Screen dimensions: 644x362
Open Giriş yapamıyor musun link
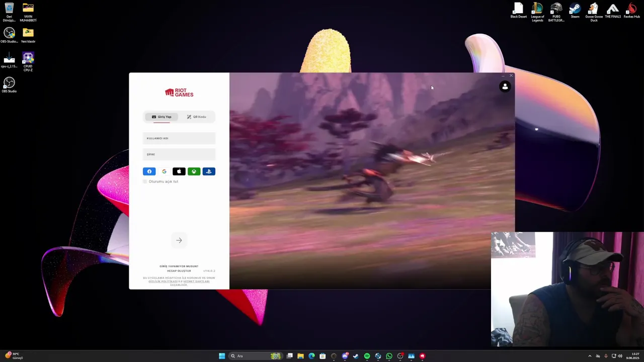pos(179,266)
